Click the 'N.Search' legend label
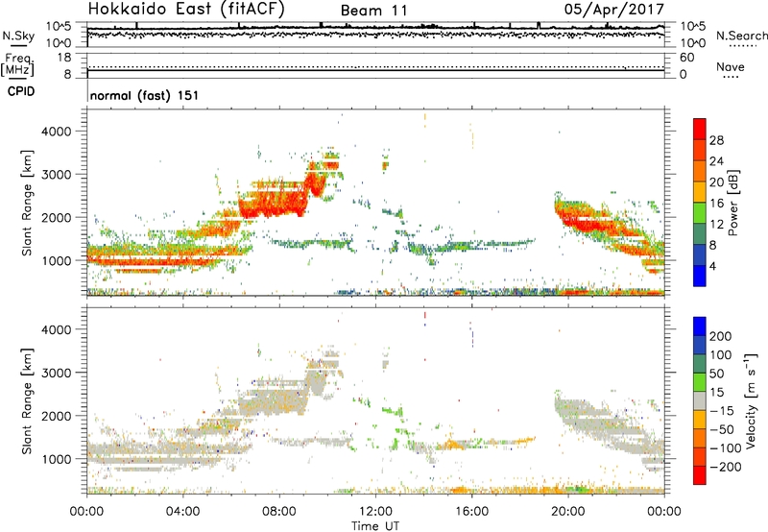This screenshot has height=532, width=768. click(x=741, y=36)
